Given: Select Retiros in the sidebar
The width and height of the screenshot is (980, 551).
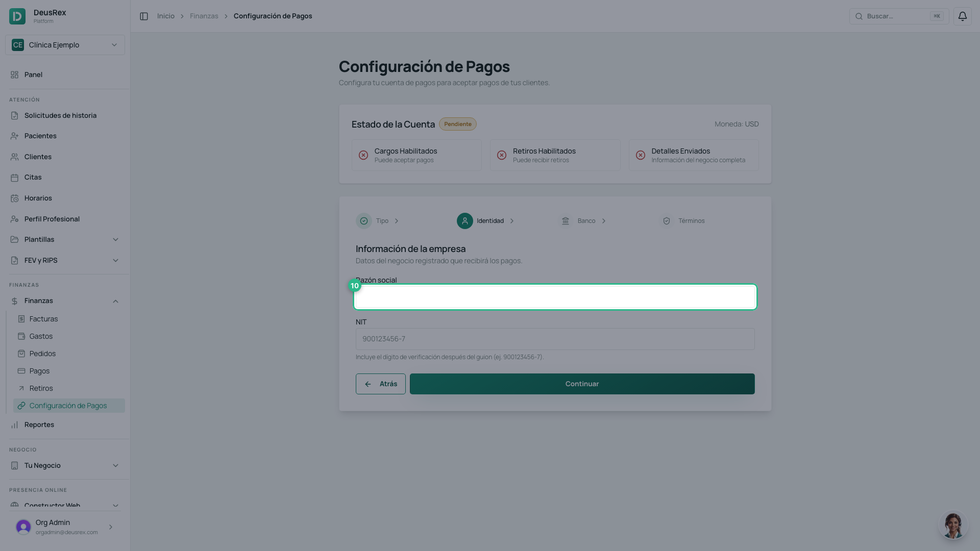Looking at the screenshot, I should click(69, 388).
